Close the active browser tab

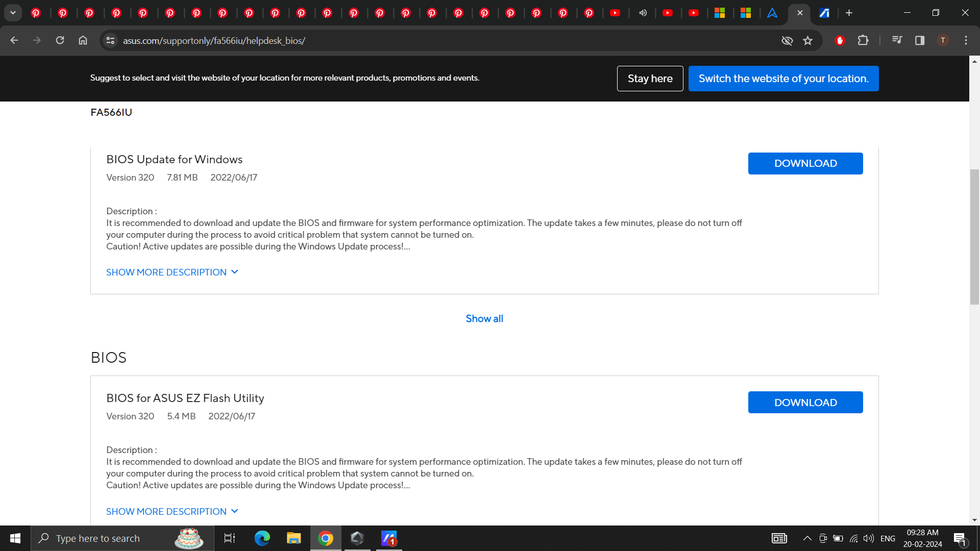coord(800,13)
